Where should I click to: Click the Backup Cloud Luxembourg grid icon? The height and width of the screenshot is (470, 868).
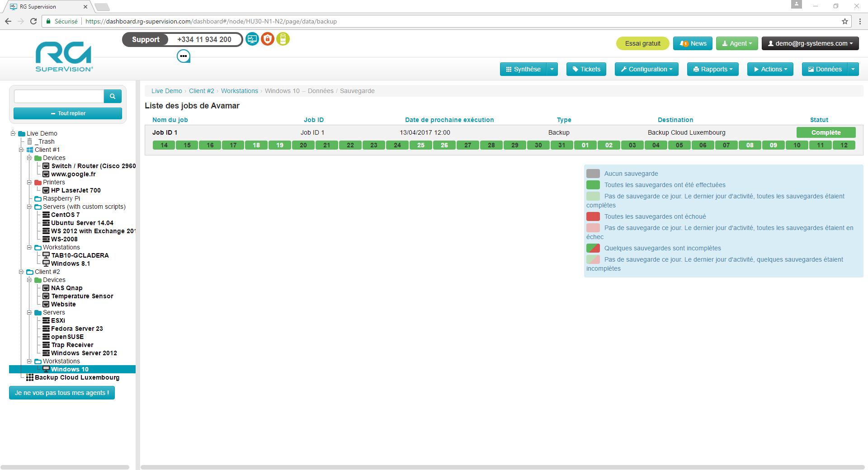coord(30,377)
